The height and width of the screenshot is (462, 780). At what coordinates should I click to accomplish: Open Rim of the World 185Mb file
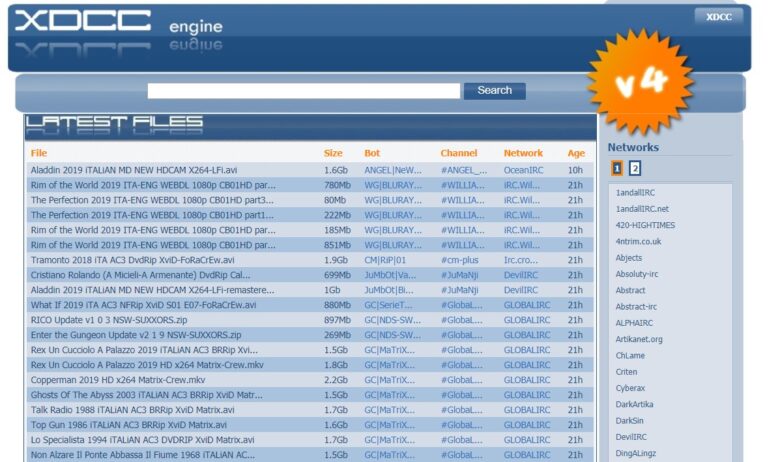coord(153,230)
